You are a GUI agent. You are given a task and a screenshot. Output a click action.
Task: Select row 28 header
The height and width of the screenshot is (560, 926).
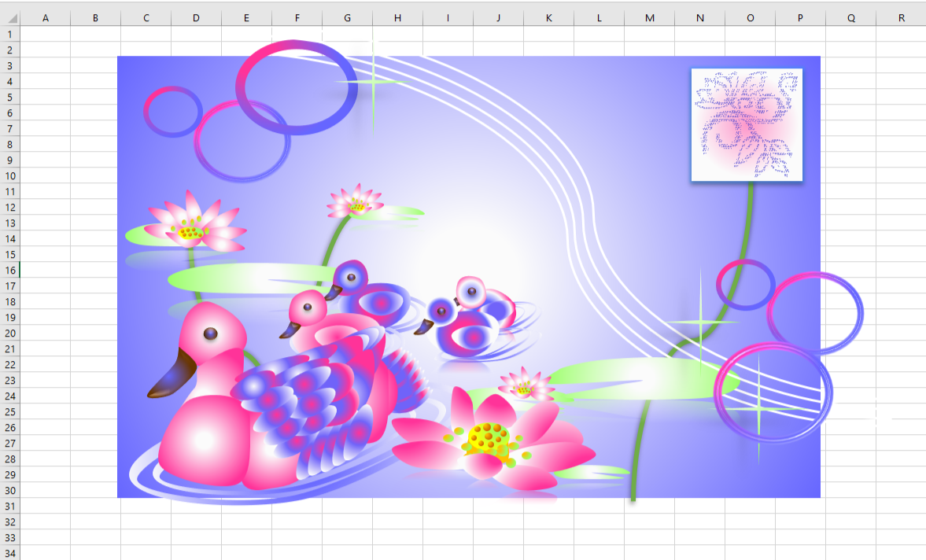click(x=10, y=459)
